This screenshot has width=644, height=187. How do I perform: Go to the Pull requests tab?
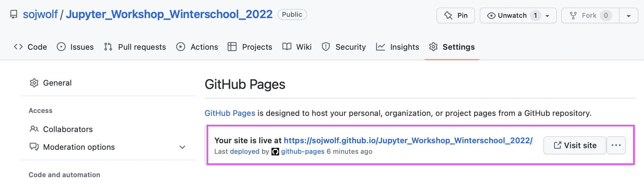pos(135,47)
